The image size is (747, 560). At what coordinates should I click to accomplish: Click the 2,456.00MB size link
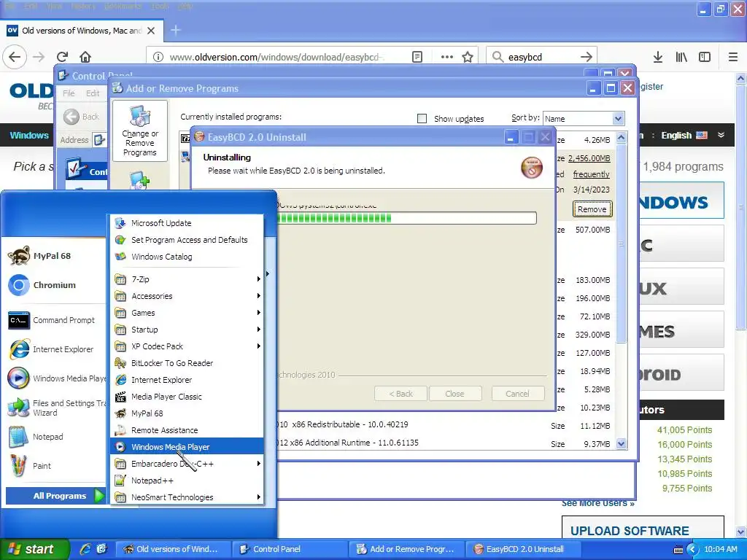coord(589,158)
